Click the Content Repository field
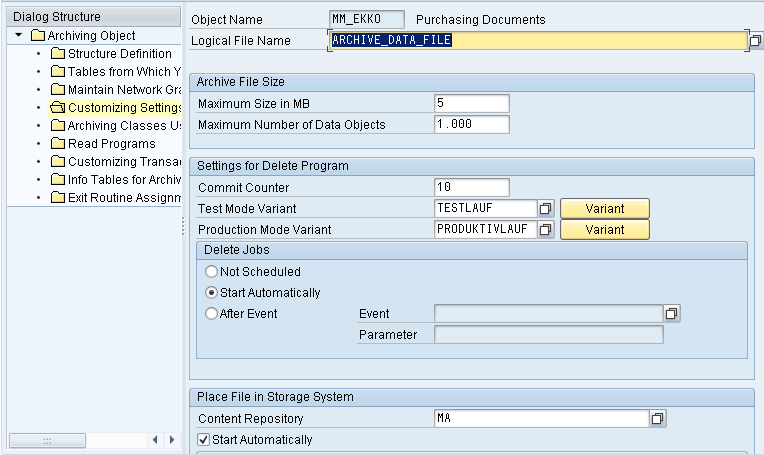The width and height of the screenshot is (764, 455). [x=541, y=418]
